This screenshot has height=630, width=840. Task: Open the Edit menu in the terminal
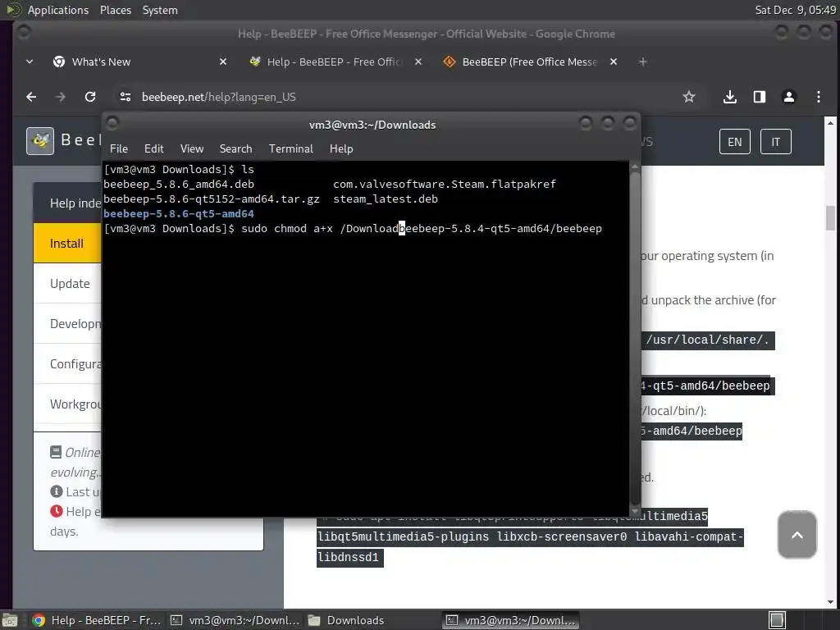point(153,149)
